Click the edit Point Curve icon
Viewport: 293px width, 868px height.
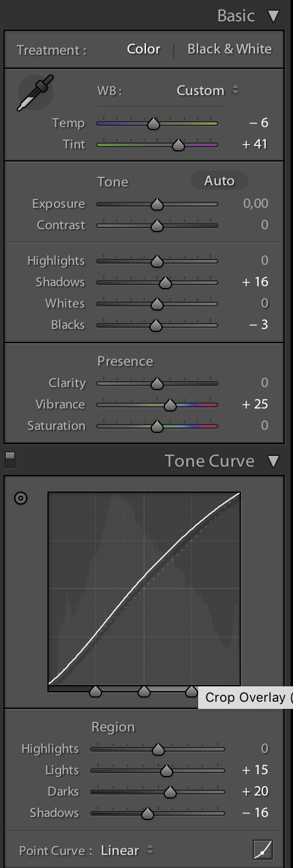coord(262,850)
